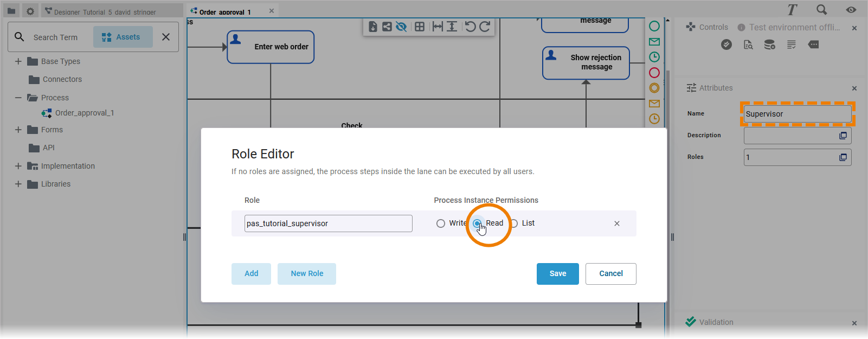Select the List permission radio button

[x=514, y=223]
